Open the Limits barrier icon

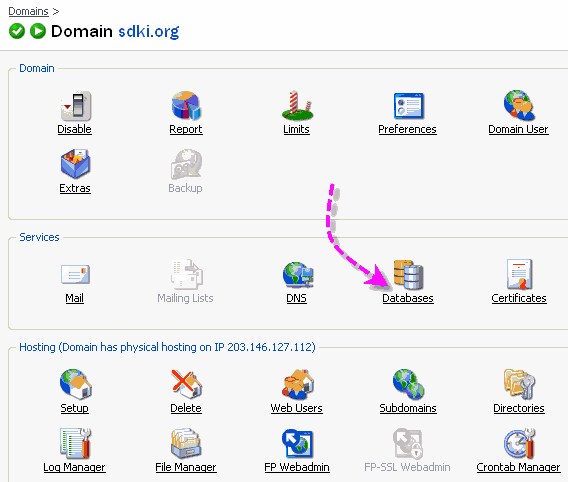[x=297, y=105]
